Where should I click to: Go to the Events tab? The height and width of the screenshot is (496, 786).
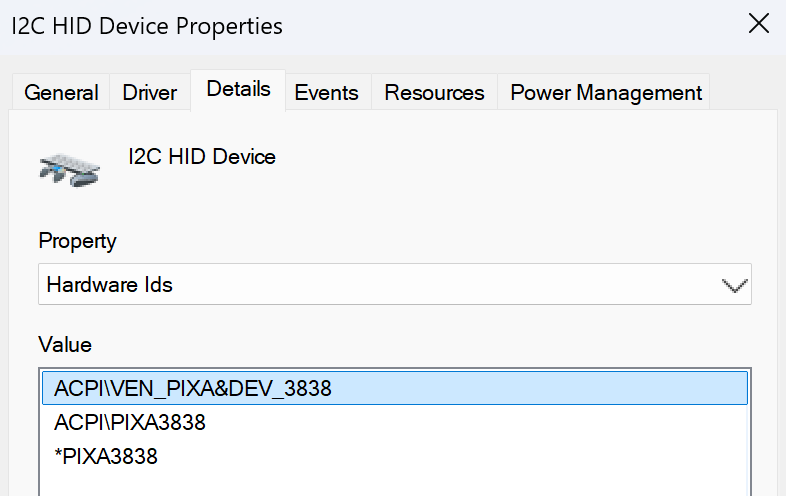[x=326, y=93]
